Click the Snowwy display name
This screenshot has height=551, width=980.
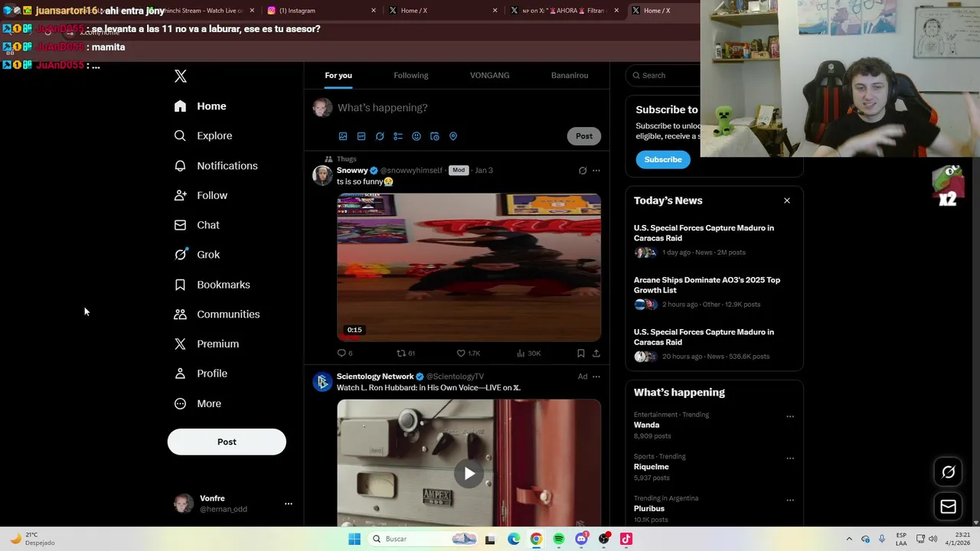352,170
